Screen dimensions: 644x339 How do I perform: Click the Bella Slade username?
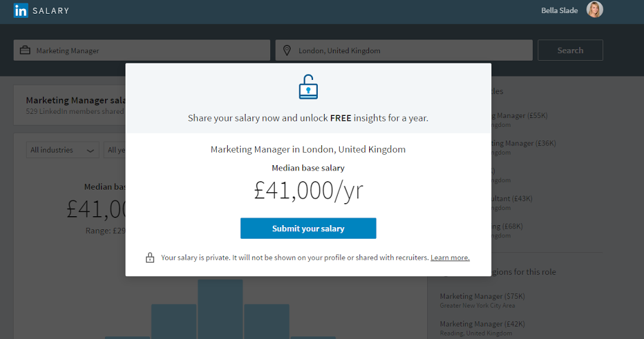click(x=559, y=11)
